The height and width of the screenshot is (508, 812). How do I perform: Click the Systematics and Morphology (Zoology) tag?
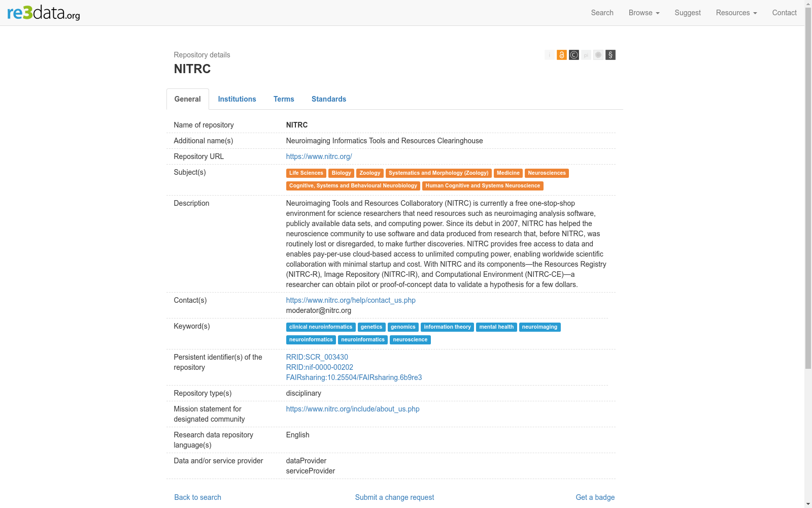point(438,173)
